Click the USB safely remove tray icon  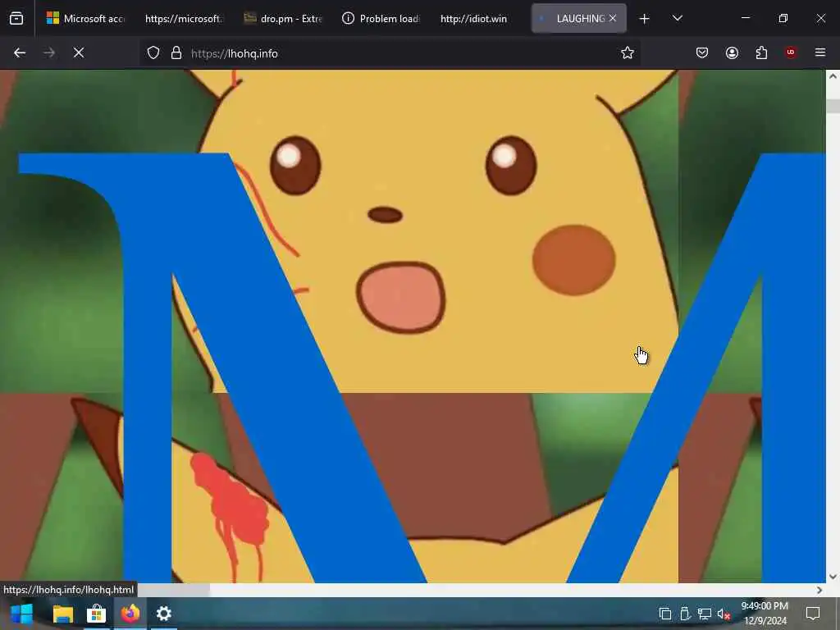pos(685,614)
